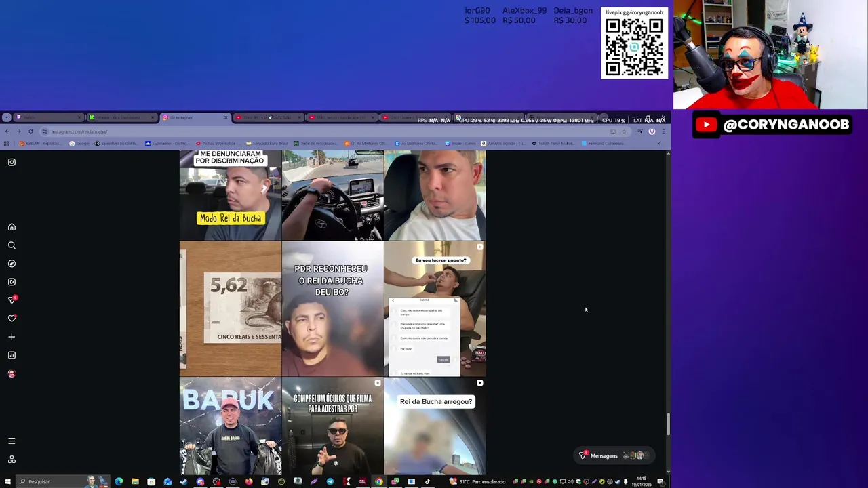Open the 'Rei da Bucha arregou?' reel
Viewport: 868px width, 488px height.
coord(435,426)
